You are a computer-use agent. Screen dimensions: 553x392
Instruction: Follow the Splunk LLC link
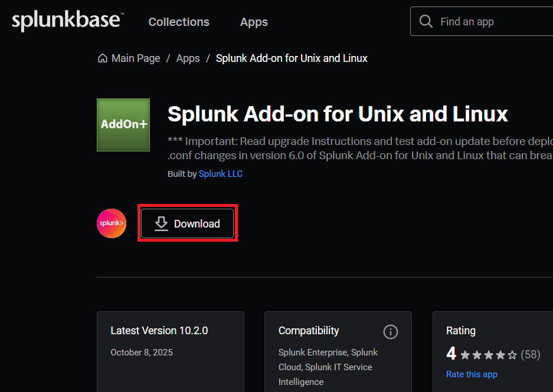(x=221, y=174)
